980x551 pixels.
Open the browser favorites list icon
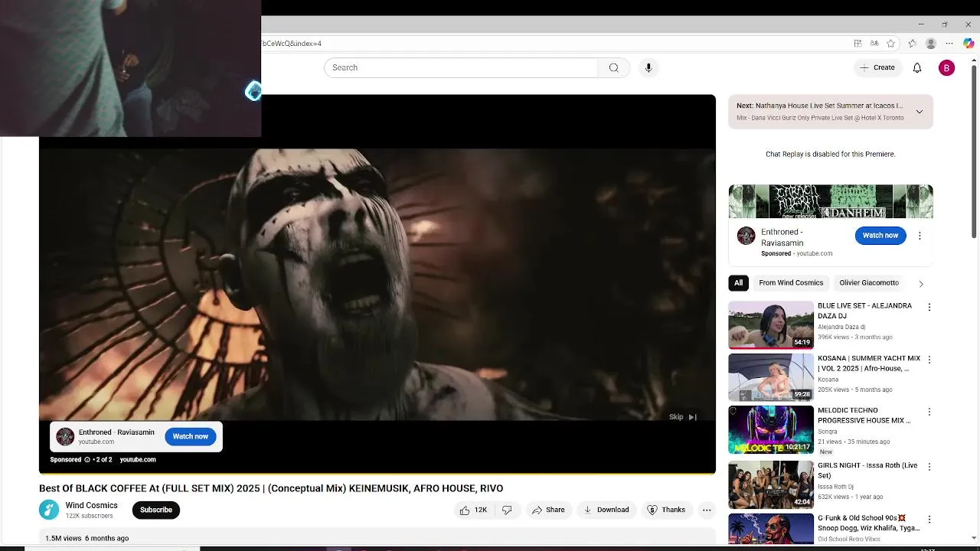912,44
